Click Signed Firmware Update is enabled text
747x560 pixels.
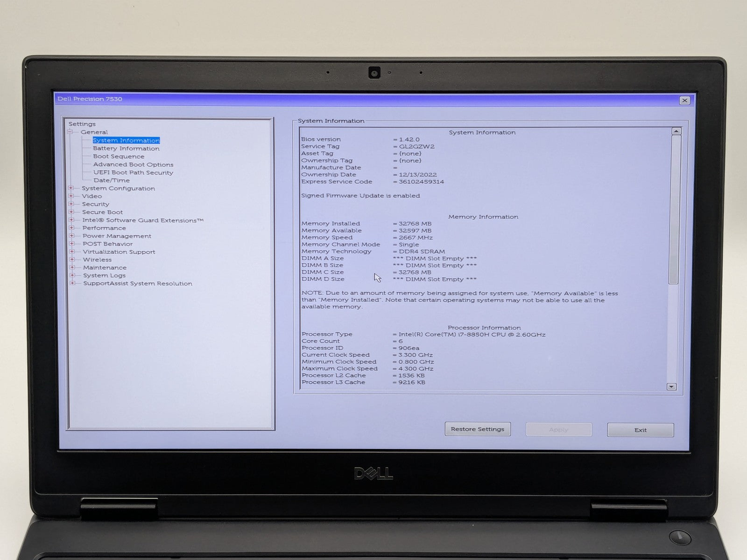tap(360, 196)
